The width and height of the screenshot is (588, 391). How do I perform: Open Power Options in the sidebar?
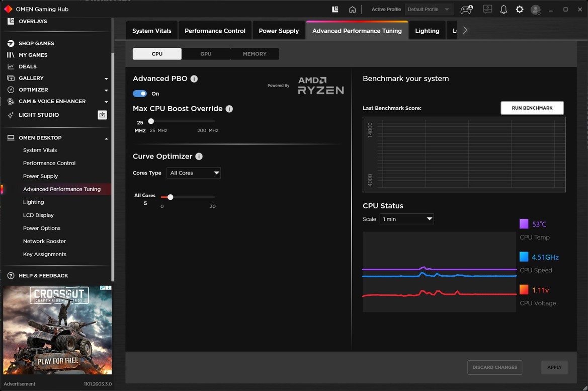click(x=42, y=228)
